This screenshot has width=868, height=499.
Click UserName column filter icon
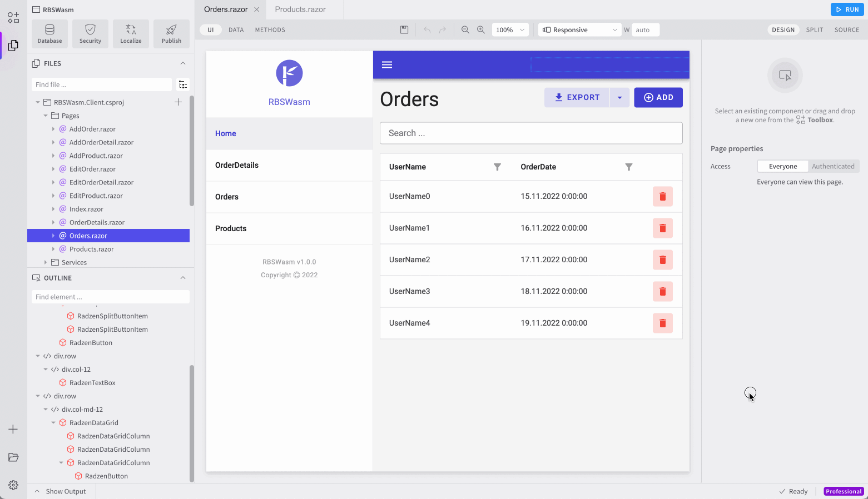click(498, 167)
